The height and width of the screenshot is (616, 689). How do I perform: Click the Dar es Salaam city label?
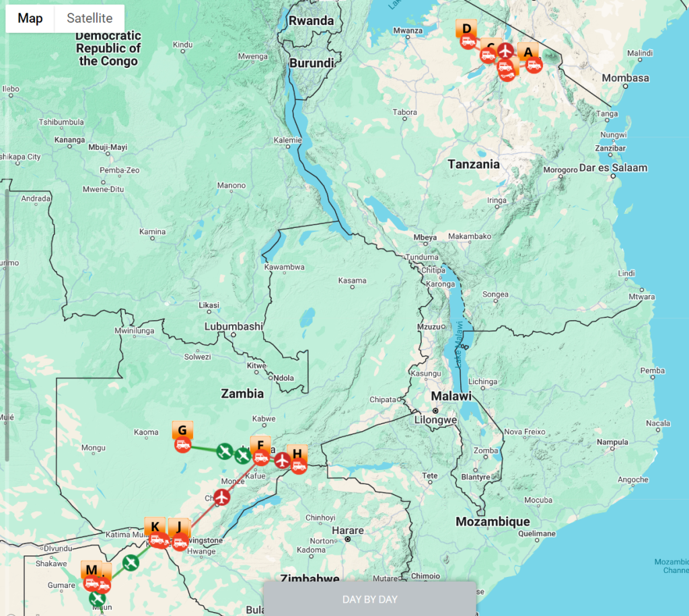[x=613, y=167]
